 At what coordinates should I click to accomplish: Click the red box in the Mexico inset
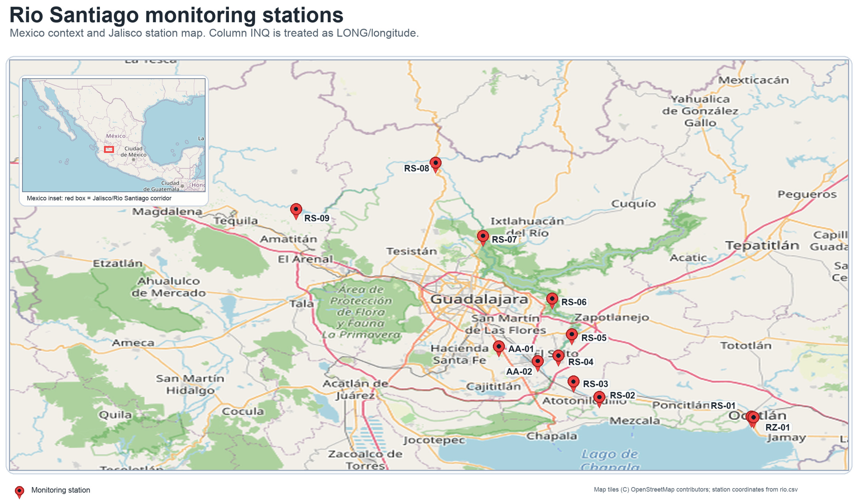click(109, 149)
